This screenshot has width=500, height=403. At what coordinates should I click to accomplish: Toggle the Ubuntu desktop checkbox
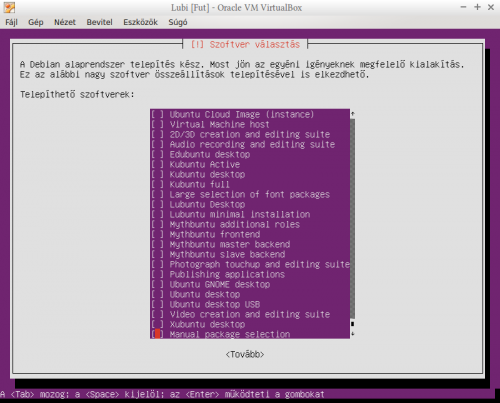[157, 294]
